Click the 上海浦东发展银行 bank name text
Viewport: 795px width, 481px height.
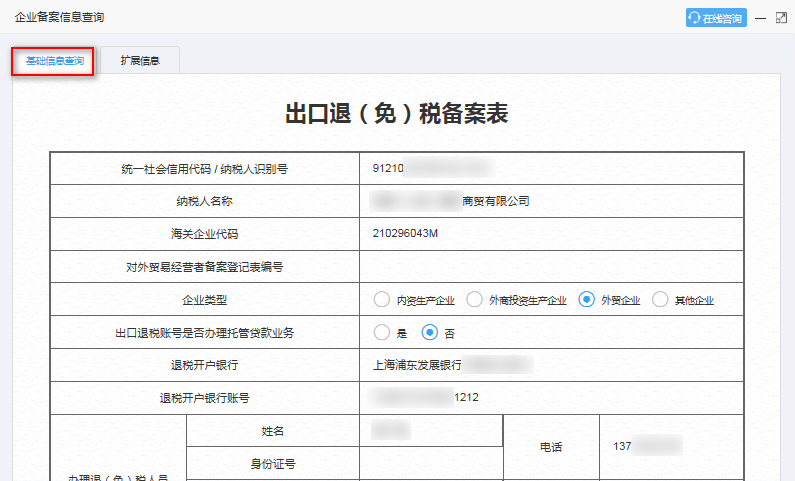(417, 365)
